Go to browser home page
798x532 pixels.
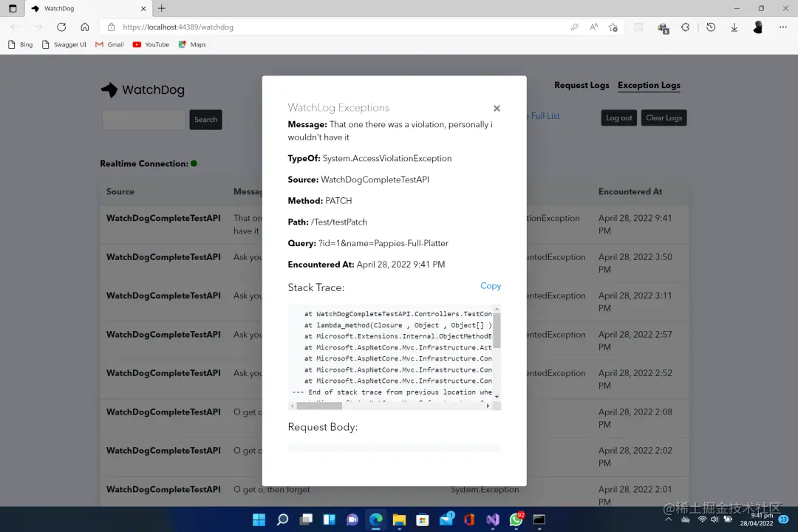[85, 27]
